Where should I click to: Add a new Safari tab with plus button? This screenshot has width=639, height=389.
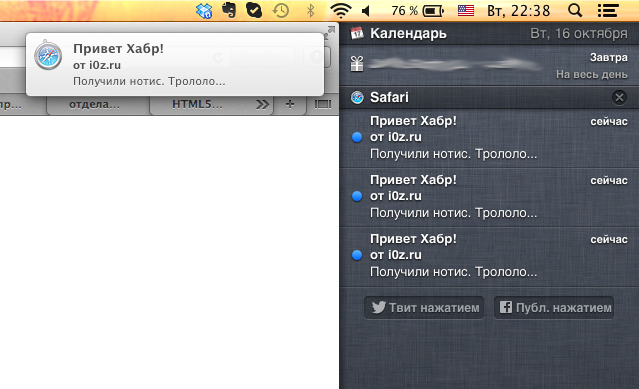point(290,105)
